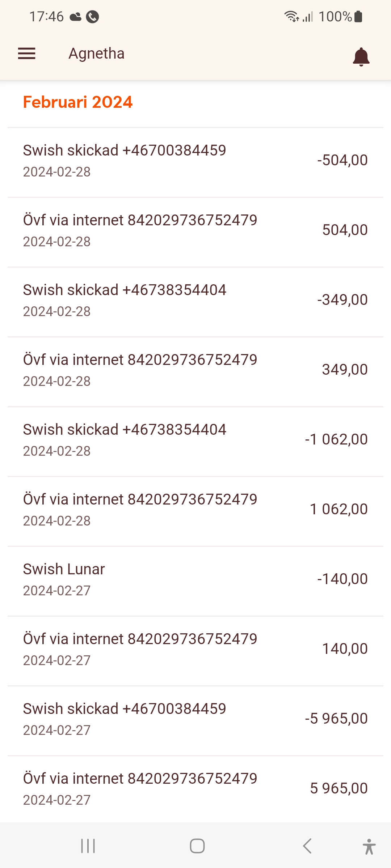
Task: Open the hamburger navigation menu
Action: tap(27, 54)
